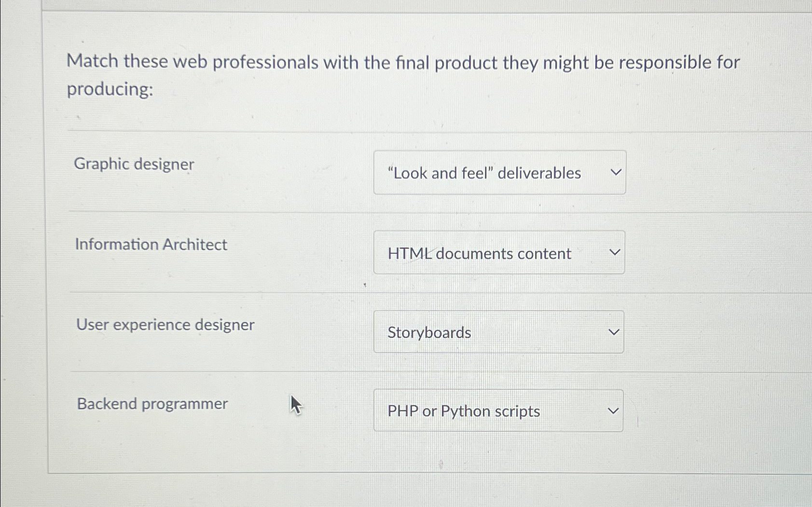The height and width of the screenshot is (507, 812).
Task: Select the Graphic designer row label
Action: (134, 164)
